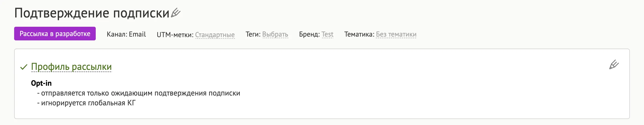
Task: Edit the Профиль рассылки panel via pencil icon
Action: [x=614, y=65]
